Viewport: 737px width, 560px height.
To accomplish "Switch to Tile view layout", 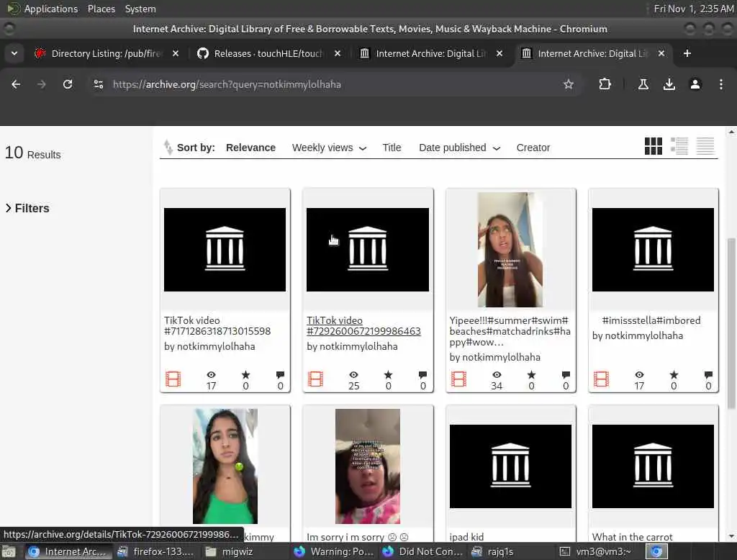I will [x=654, y=146].
